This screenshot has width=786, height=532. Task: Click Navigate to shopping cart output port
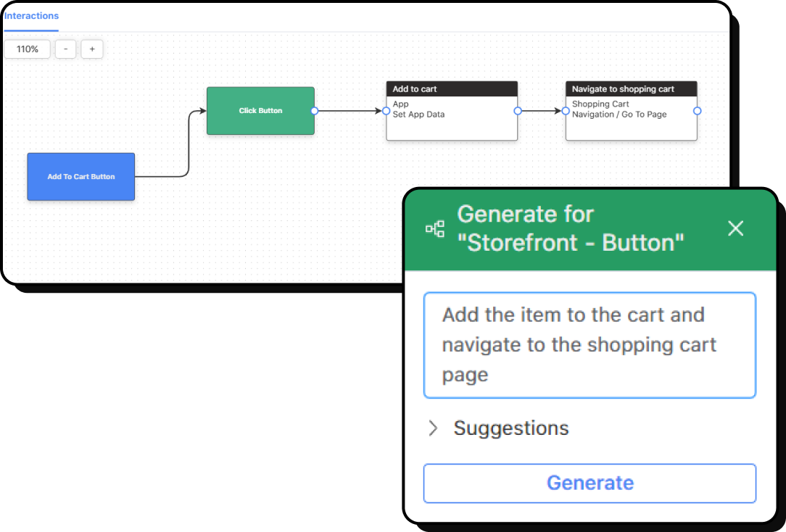click(697, 111)
